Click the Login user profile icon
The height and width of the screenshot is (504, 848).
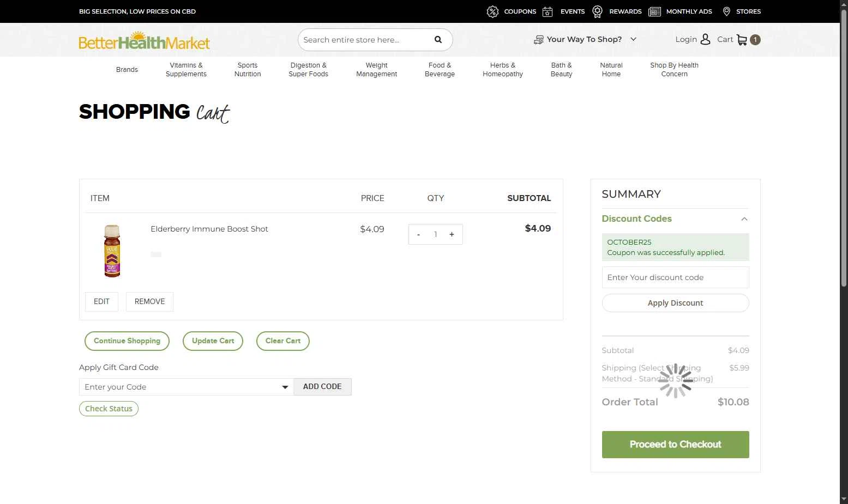(x=705, y=39)
